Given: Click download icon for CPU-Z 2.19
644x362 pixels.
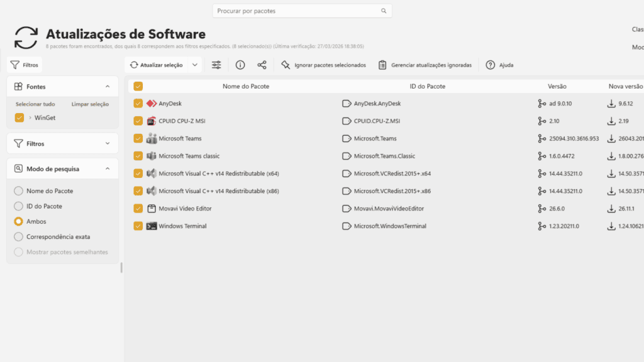Looking at the screenshot, I should click(611, 121).
